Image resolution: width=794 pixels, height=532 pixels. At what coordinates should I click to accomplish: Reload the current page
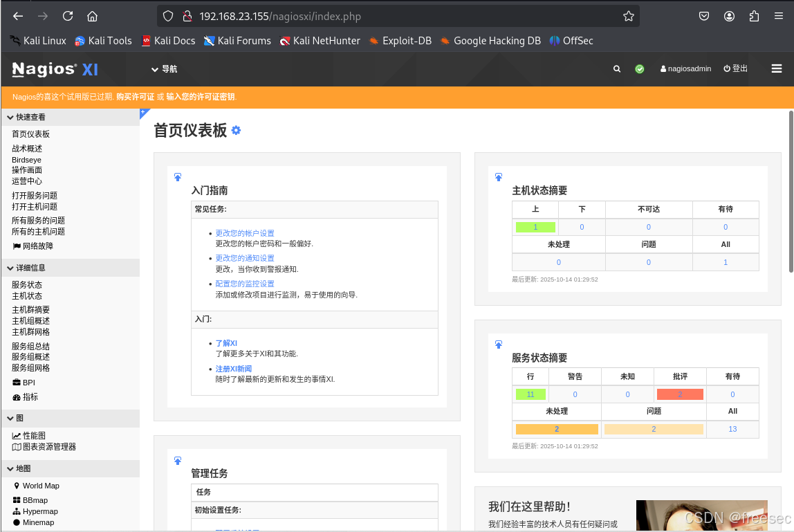tap(68, 16)
